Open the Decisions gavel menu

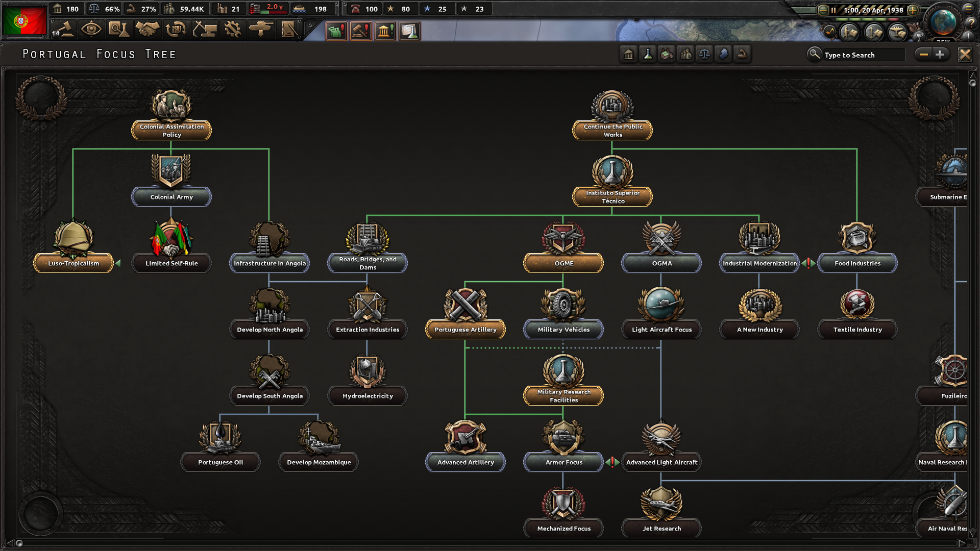63,29
